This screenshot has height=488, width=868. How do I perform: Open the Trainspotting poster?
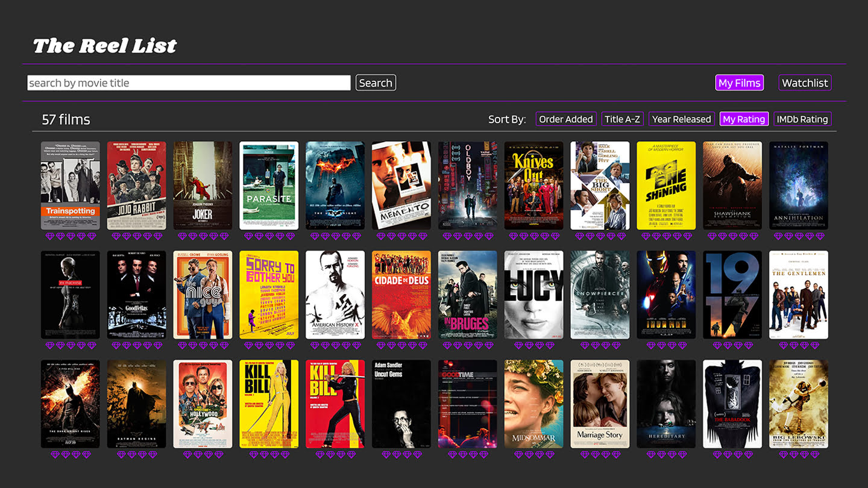[x=71, y=186]
